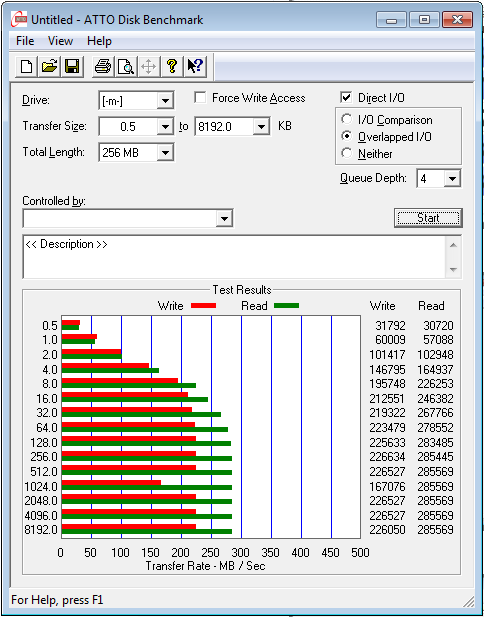Open the Controlled by combo box

(x=128, y=218)
